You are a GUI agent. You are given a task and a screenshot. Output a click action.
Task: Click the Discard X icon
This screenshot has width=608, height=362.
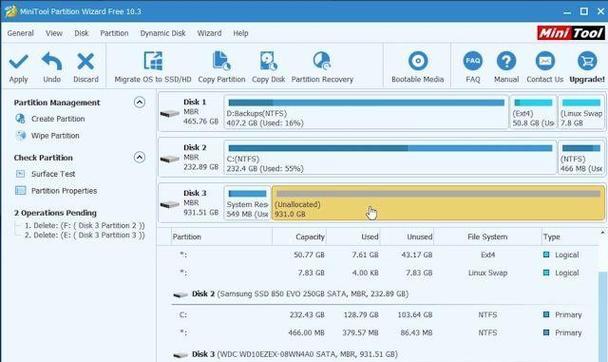click(86, 62)
